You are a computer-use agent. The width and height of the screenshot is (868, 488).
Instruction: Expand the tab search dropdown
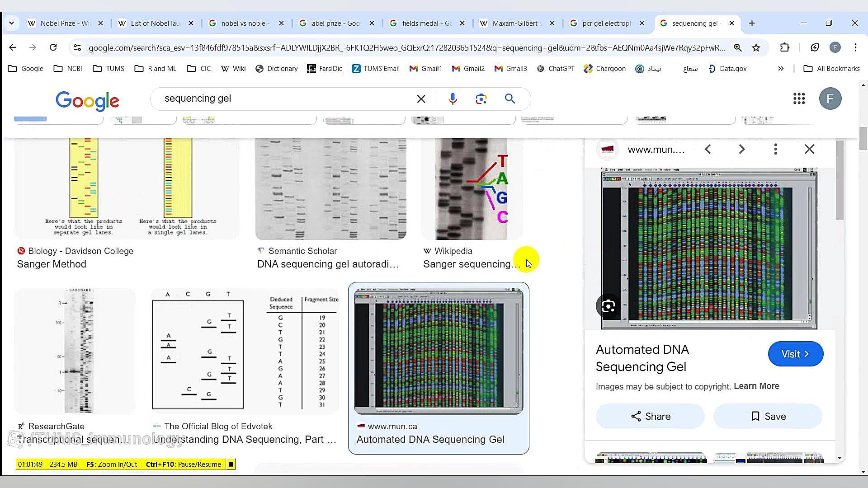pos(11,23)
